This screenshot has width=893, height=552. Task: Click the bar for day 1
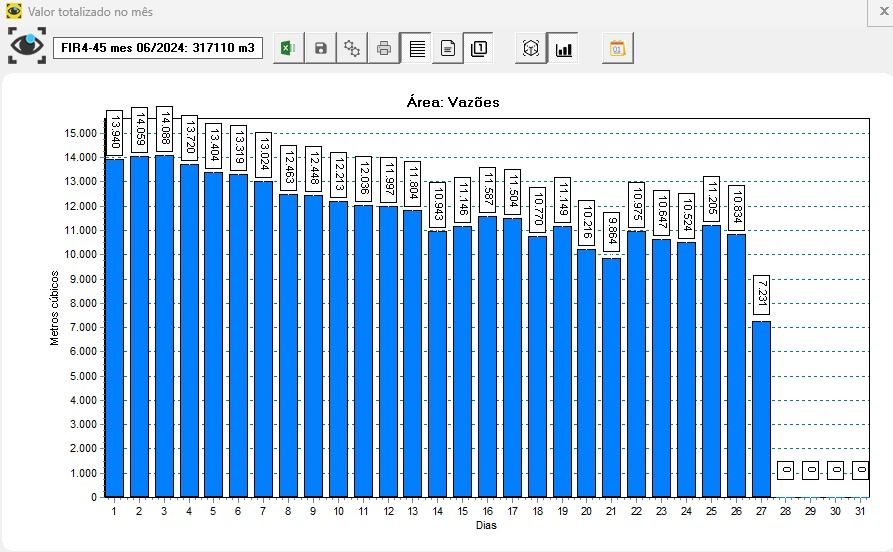(x=115, y=330)
